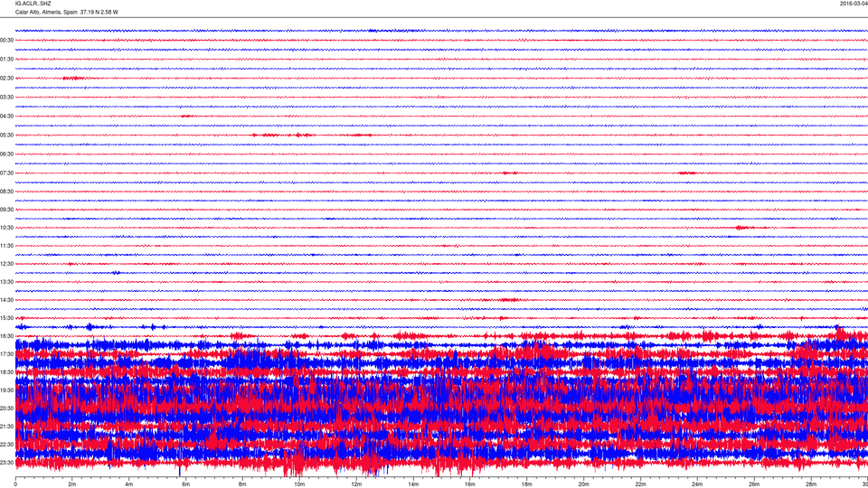
Task: Select the 06:30 time label
Action: pyautogui.click(x=6, y=154)
